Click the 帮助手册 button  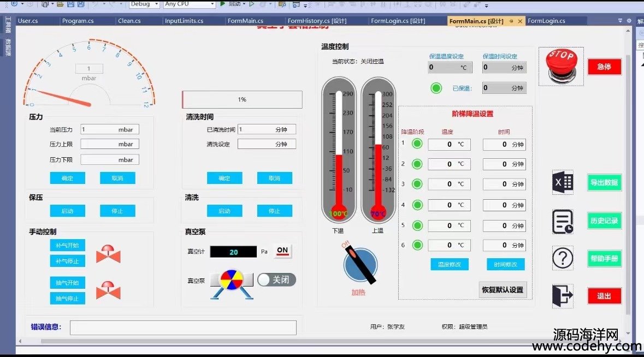(604, 259)
